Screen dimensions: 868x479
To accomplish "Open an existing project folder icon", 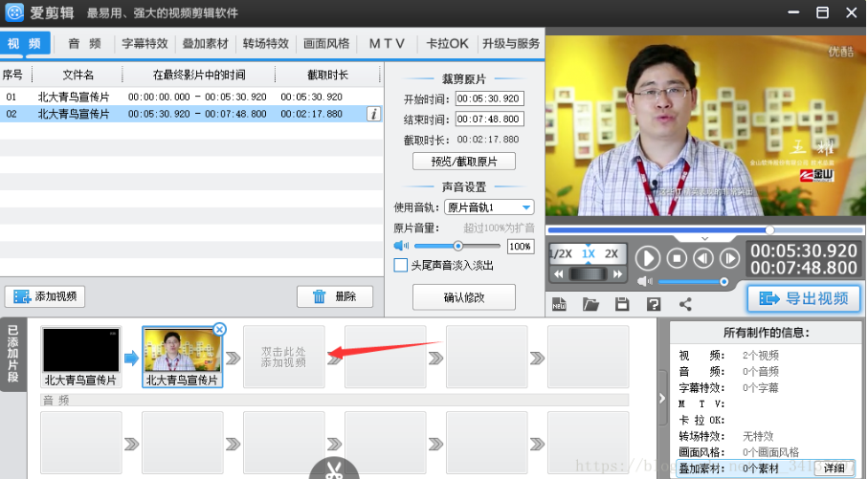I will [x=590, y=304].
